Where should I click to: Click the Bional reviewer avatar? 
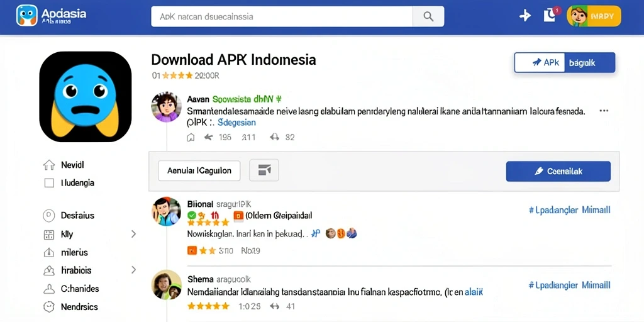click(166, 211)
